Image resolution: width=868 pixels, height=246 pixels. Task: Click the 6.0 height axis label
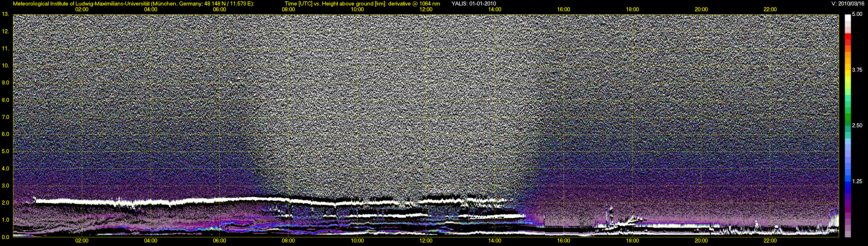[x=5, y=134]
